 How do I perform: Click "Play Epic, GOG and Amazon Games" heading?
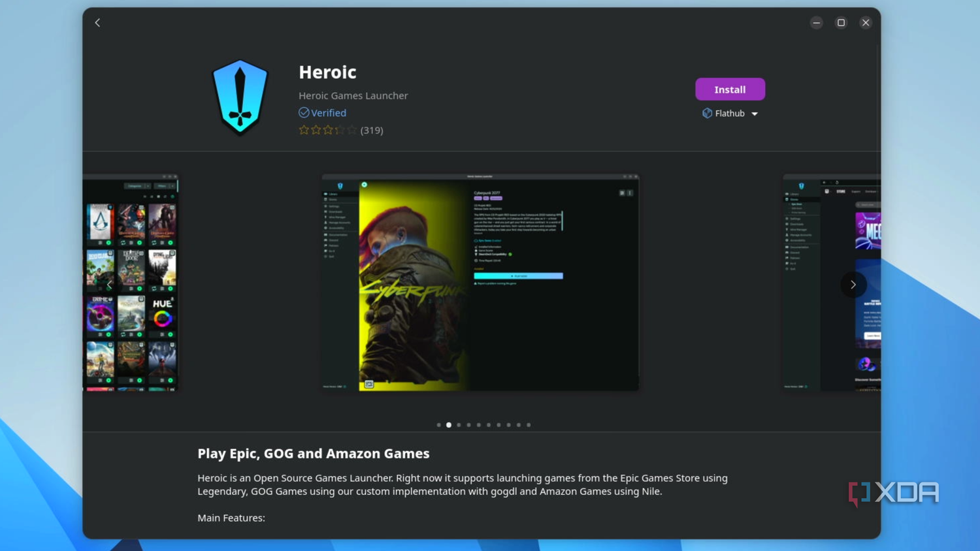coord(314,453)
